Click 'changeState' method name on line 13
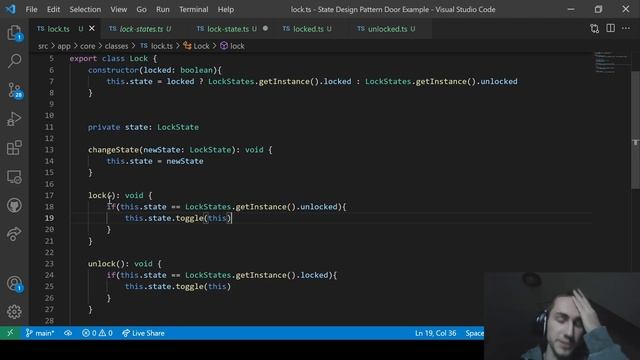The height and width of the screenshot is (360, 640). [113, 150]
